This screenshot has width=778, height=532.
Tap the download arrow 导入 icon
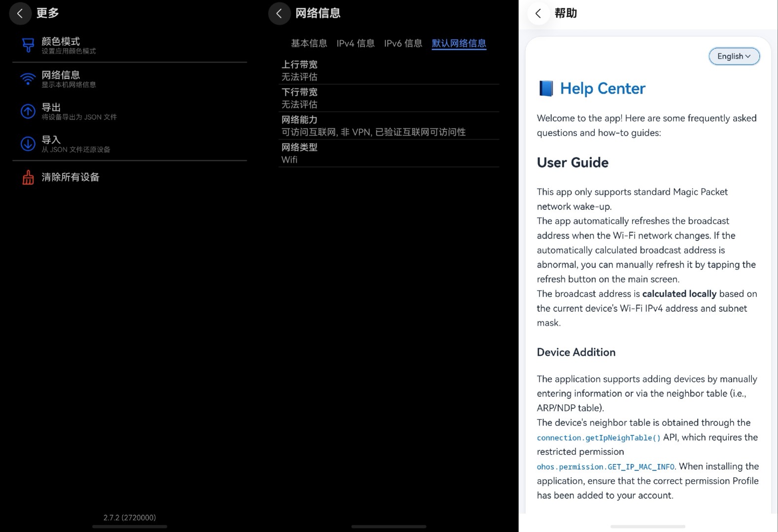[28, 144]
